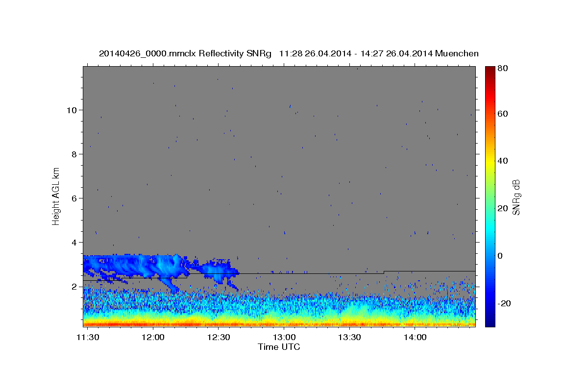
Task: Click the 12:30 time tick label
Action: (x=218, y=337)
